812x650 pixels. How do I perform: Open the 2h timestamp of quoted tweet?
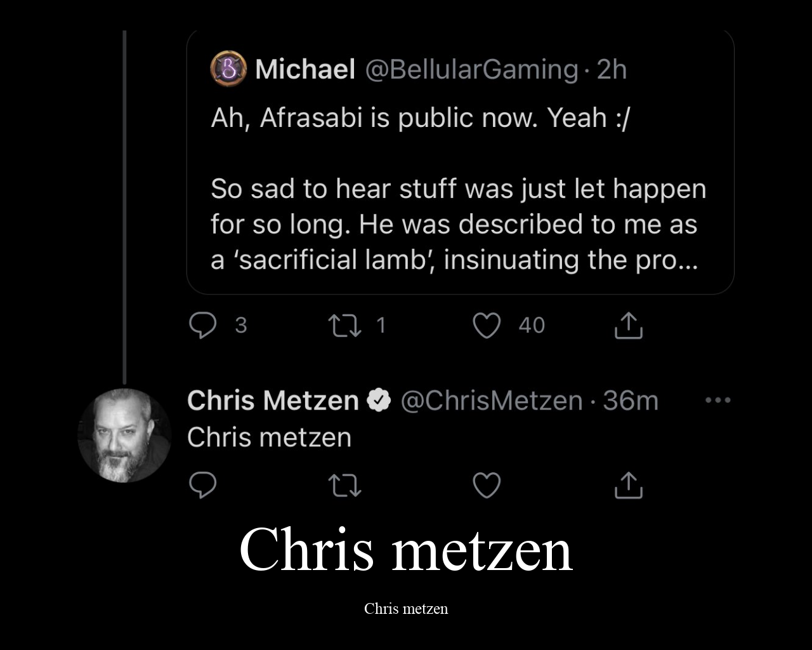612,69
